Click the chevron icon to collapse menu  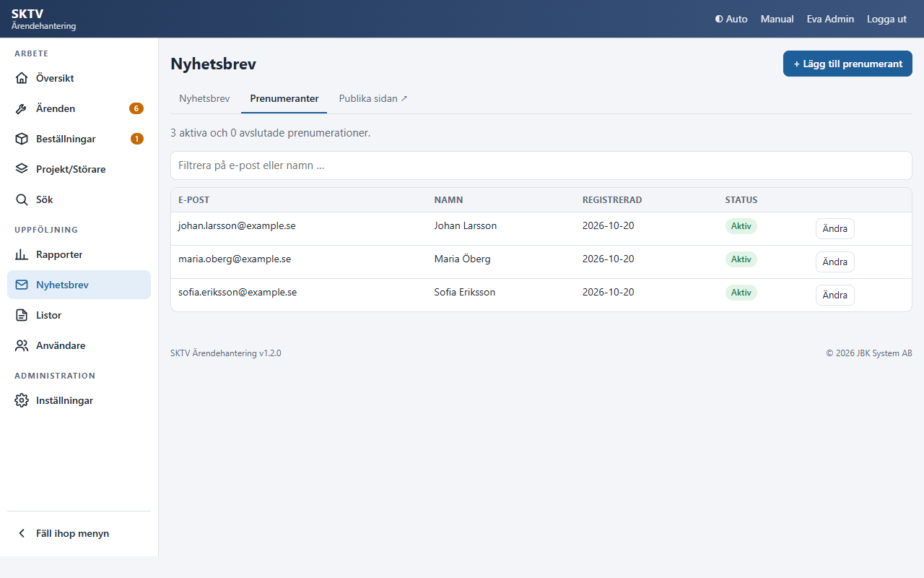click(x=22, y=533)
